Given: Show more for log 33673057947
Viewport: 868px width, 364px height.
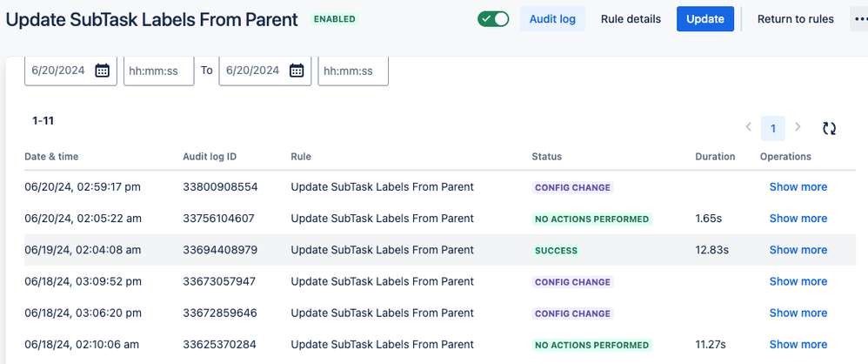Looking at the screenshot, I should pos(798,281).
